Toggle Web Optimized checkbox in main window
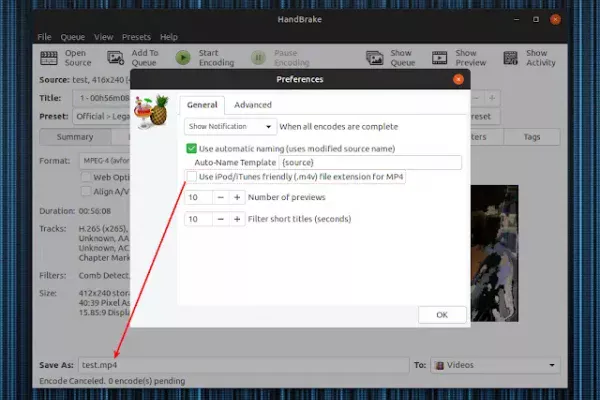Screen dimensions: 600x400 tap(86, 177)
